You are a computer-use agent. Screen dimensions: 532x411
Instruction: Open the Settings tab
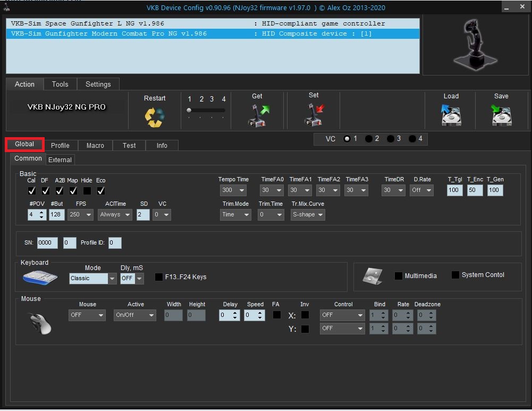pyautogui.click(x=98, y=84)
